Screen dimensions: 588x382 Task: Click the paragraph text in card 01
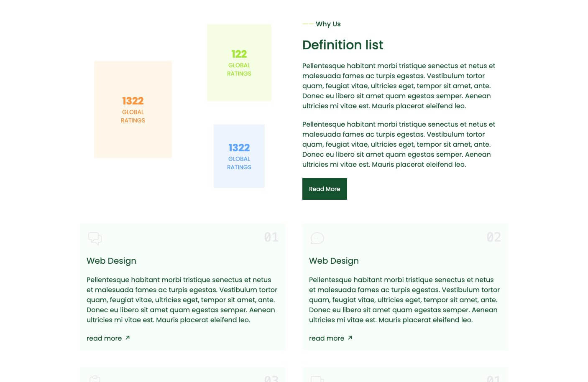[x=182, y=300]
